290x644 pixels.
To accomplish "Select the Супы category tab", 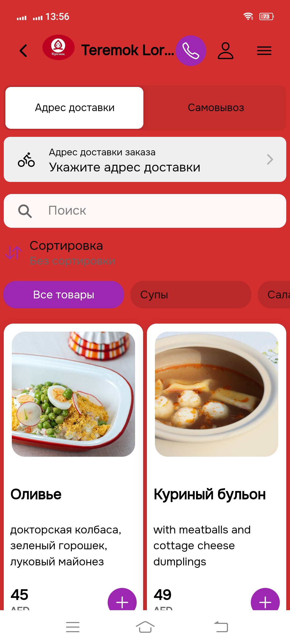I will click(191, 295).
